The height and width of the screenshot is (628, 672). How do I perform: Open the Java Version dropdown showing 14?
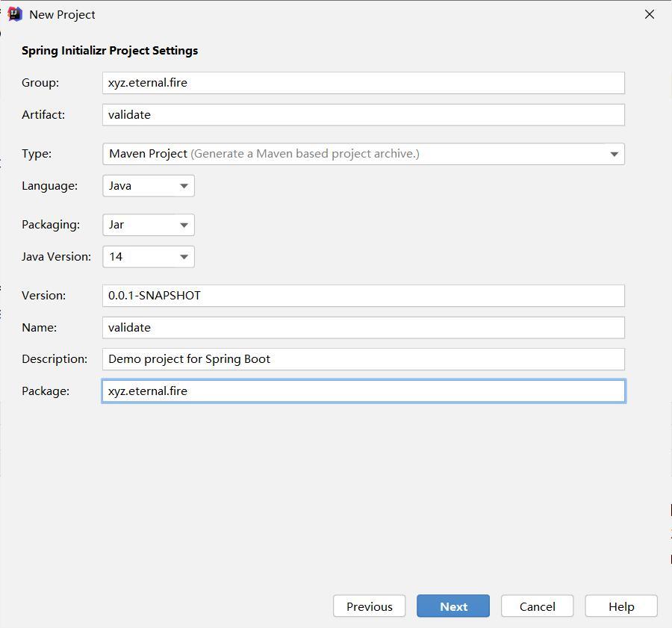click(x=149, y=257)
